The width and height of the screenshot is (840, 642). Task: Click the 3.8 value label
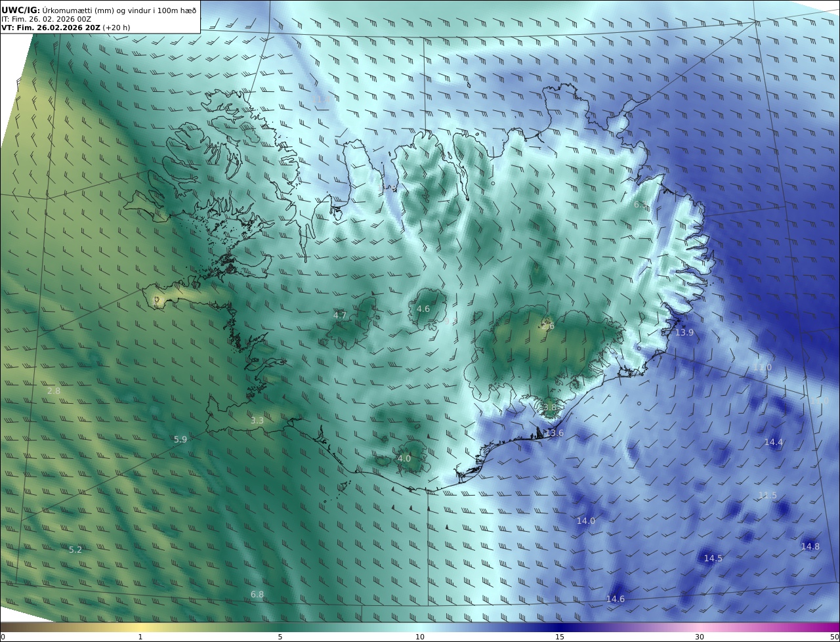click(550, 407)
